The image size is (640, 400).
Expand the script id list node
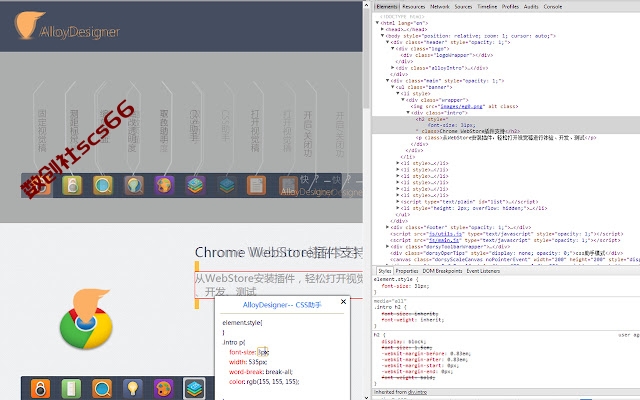click(x=398, y=202)
